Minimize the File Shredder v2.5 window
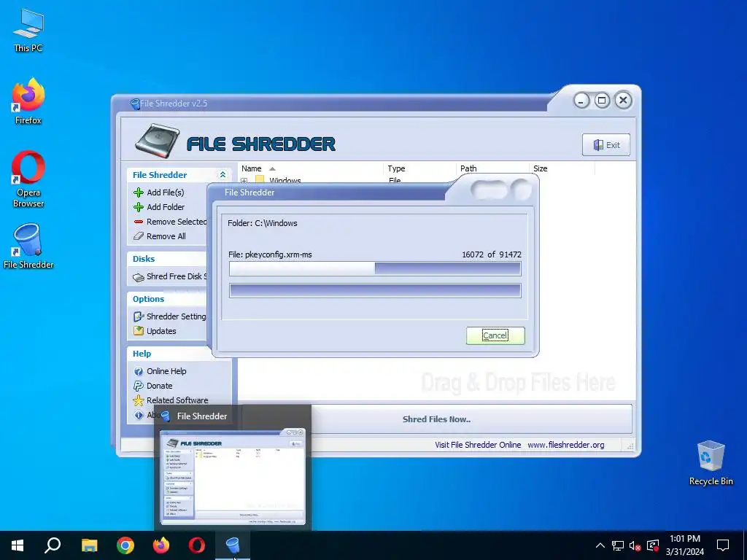Viewport: 747px width, 560px height. coord(581,101)
